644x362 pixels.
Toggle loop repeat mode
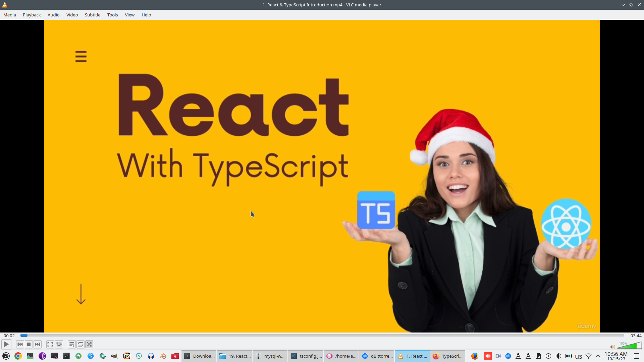[80, 344]
